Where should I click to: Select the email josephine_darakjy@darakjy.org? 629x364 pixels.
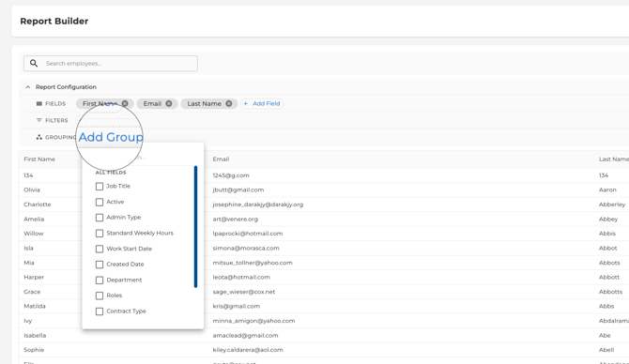coord(258,205)
